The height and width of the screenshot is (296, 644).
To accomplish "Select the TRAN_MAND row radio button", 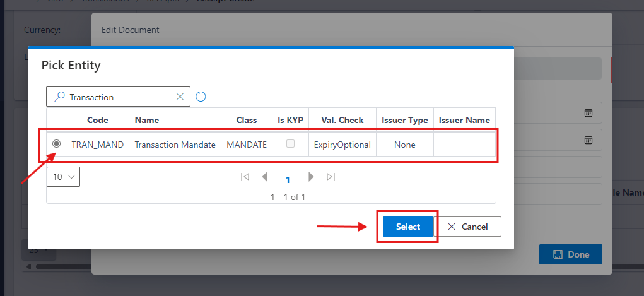I will click(x=56, y=144).
